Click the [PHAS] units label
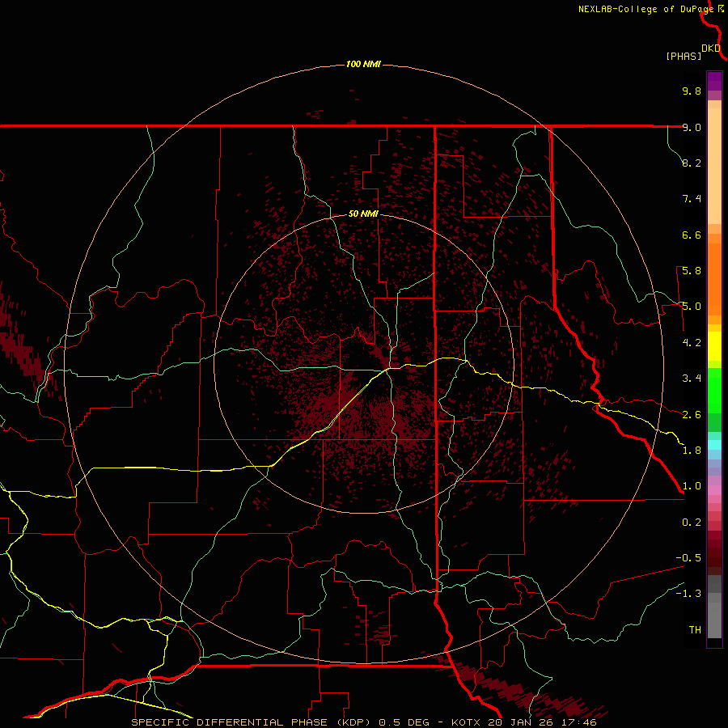728x728 pixels. click(x=684, y=56)
